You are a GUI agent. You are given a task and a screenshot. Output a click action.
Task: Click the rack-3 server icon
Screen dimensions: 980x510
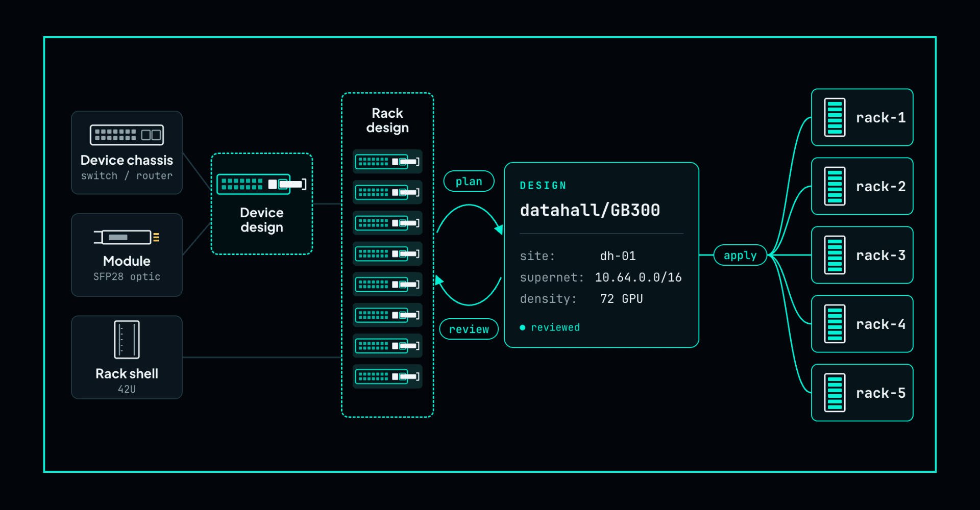tap(835, 255)
